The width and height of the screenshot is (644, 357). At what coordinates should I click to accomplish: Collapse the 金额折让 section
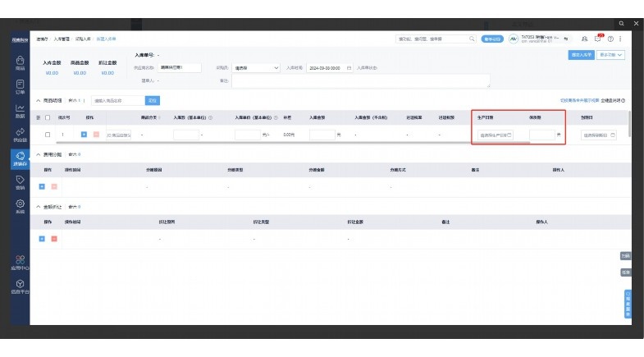(39, 207)
